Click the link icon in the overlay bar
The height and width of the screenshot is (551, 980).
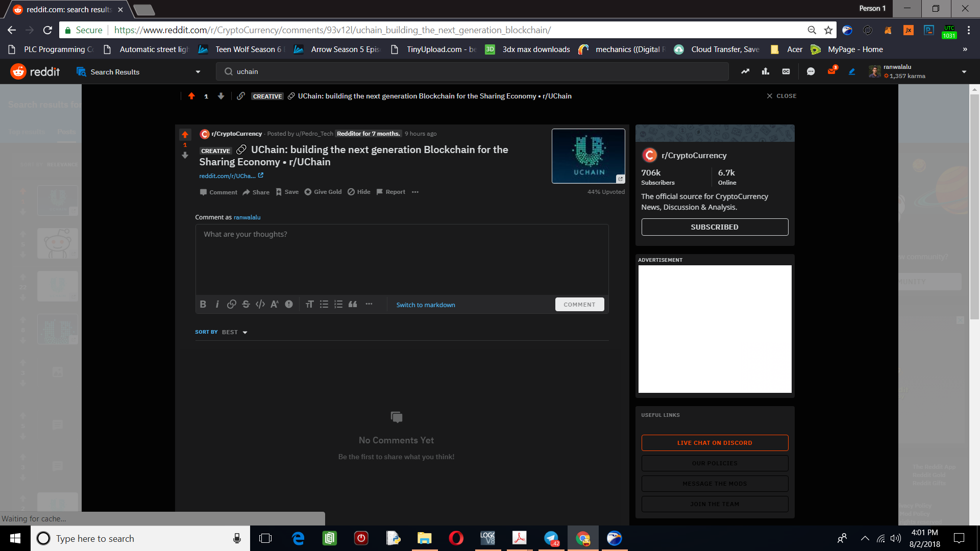pos(241,96)
